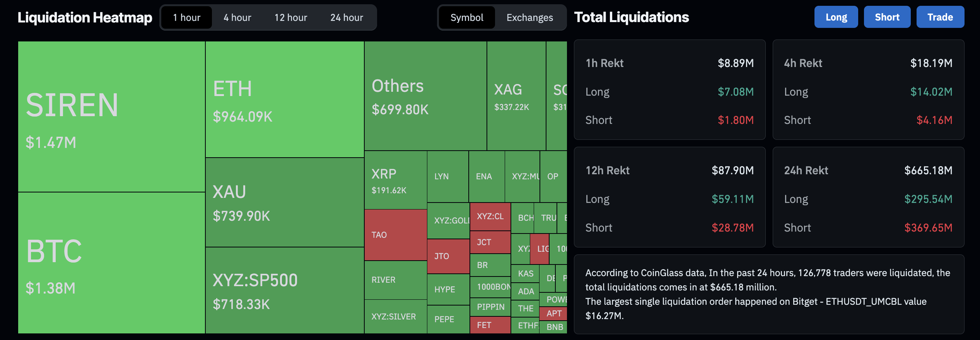980x340 pixels.
Task: Click the SIREN heatmap tile
Action: [111, 116]
